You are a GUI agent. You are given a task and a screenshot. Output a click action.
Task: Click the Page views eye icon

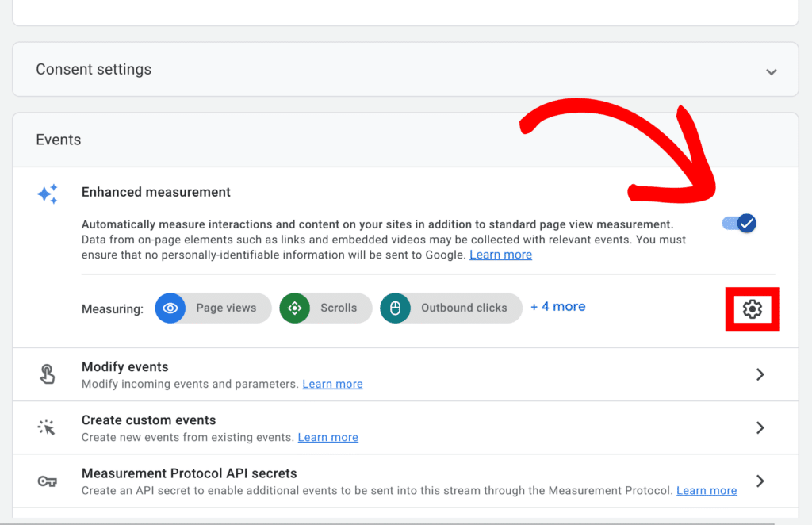[170, 308]
